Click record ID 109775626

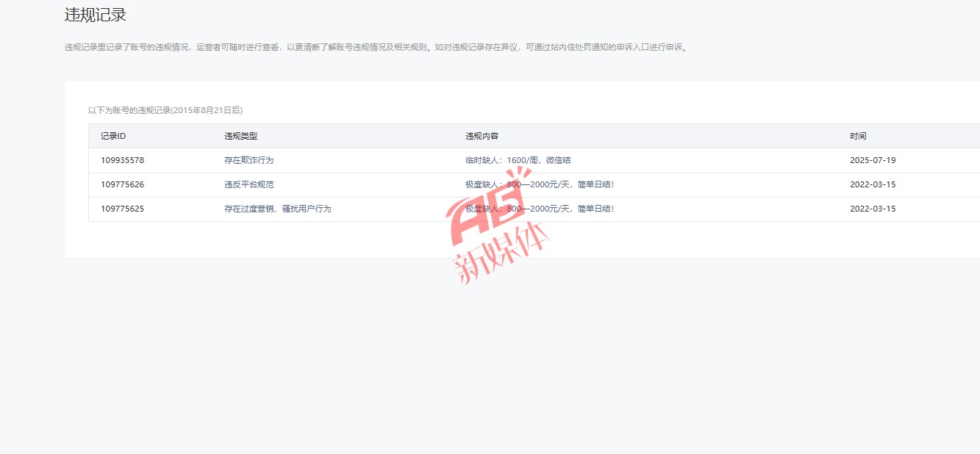tap(122, 184)
